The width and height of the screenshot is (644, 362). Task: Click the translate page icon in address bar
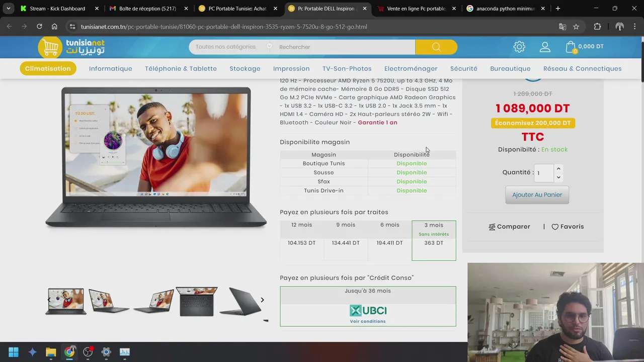562,27
